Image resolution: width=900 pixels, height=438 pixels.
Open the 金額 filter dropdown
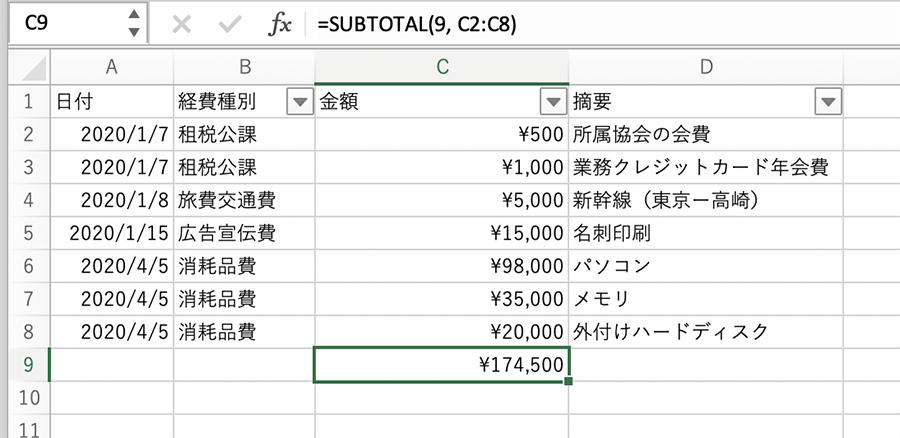[552, 101]
